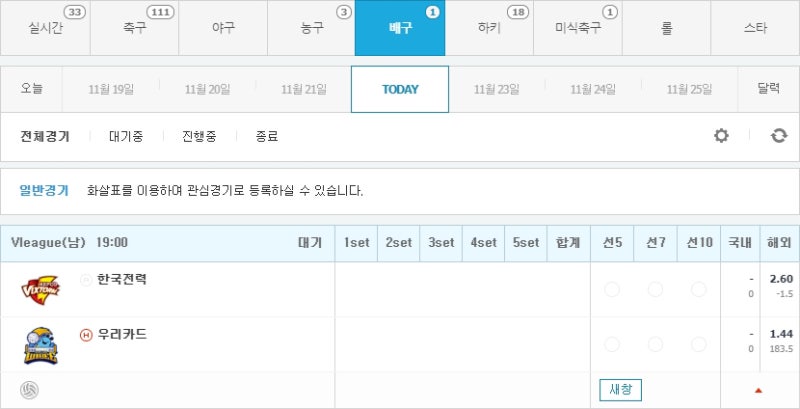Open the 한국전력 Vixtorm team logo
Screen dimensions: 800x409
40,289
